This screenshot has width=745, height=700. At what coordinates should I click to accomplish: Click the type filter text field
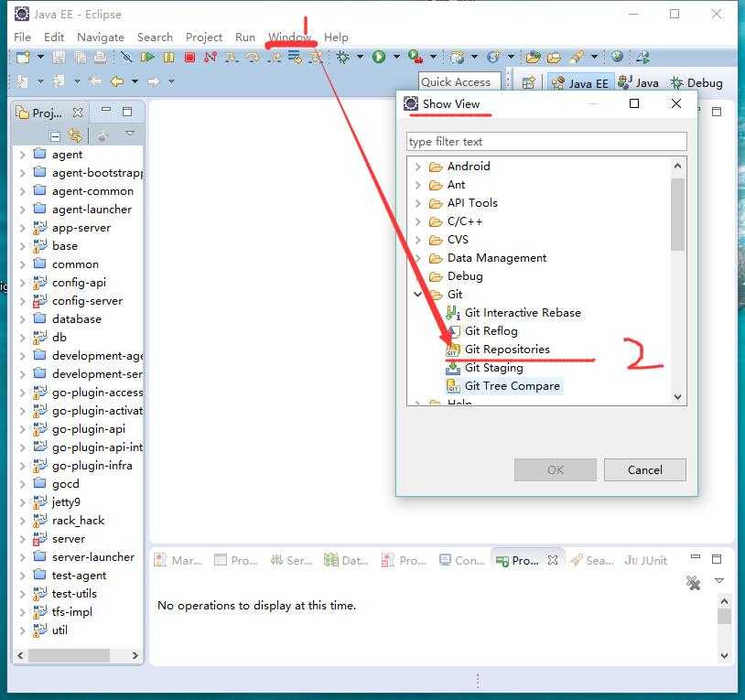[546, 142]
